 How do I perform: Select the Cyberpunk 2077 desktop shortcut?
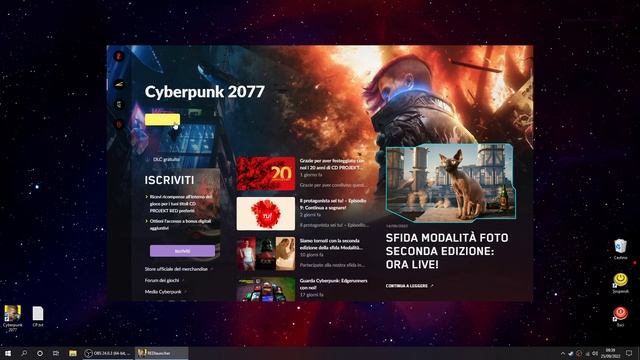tap(12, 318)
